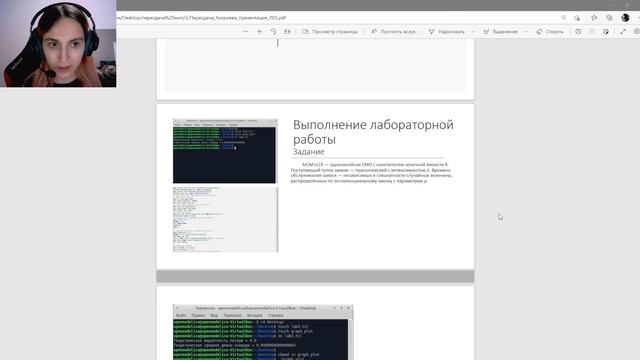Activate the Выделение highlight tool
Image resolution: width=640 pixels, height=360 pixels.
coord(500,31)
